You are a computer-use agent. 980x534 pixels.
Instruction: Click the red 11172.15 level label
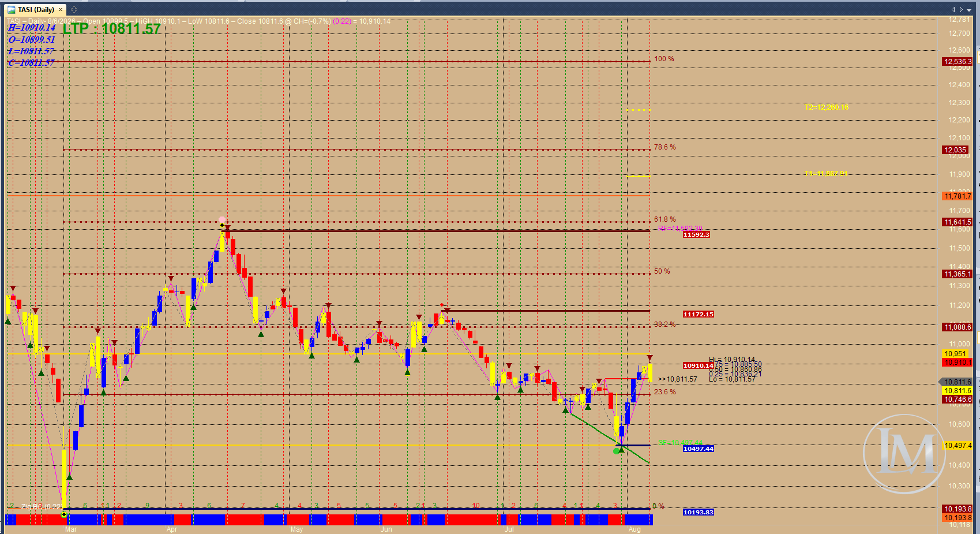pyautogui.click(x=698, y=315)
